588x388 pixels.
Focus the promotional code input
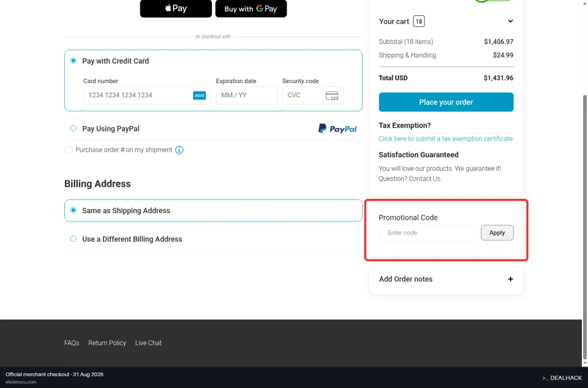tap(428, 233)
